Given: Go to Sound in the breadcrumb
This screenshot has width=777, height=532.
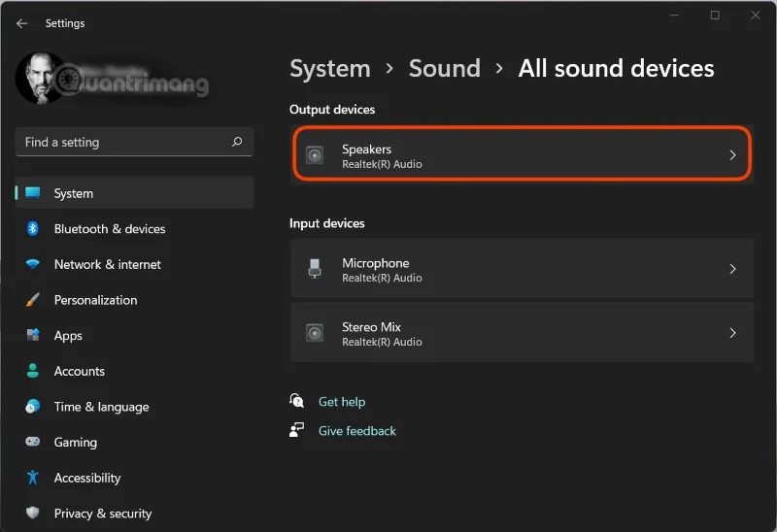Looking at the screenshot, I should (x=445, y=68).
